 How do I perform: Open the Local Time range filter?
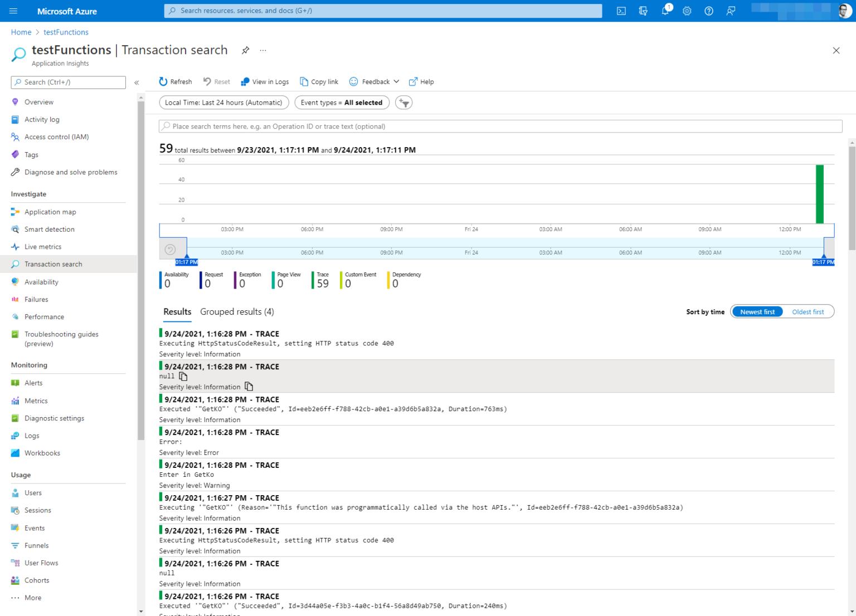[x=224, y=102]
